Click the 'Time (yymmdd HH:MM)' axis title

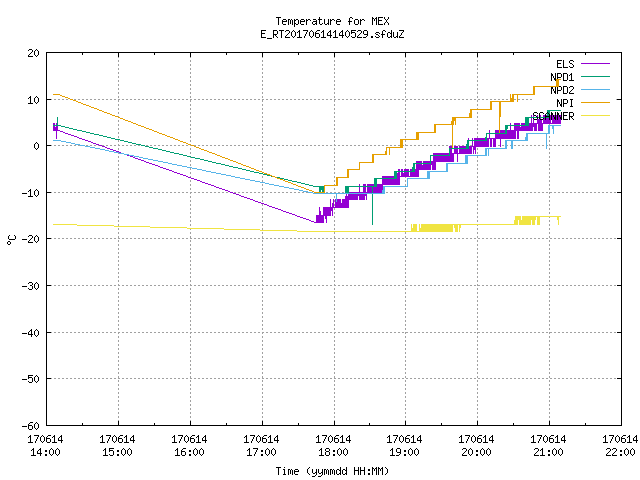coord(332,471)
